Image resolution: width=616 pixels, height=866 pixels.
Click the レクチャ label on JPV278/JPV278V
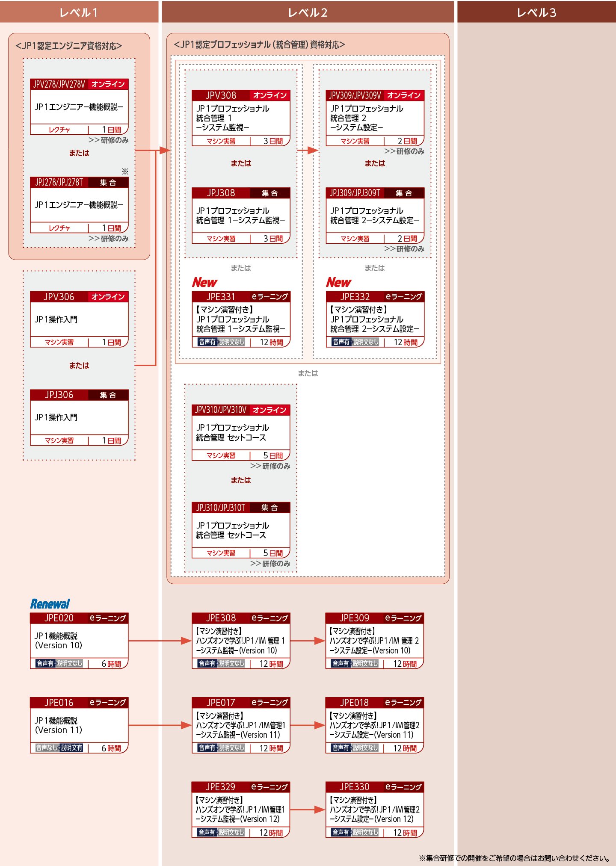click(x=59, y=130)
